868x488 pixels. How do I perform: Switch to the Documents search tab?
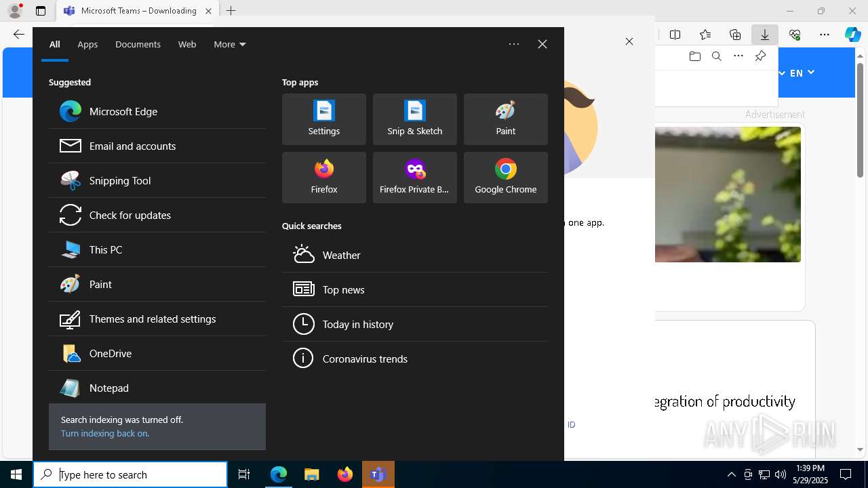pyautogui.click(x=138, y=44)
